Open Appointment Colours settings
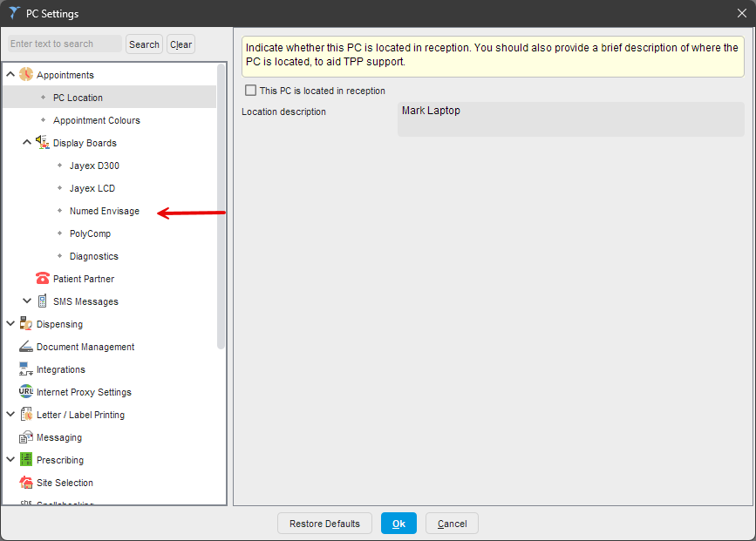Image resolution: width=756 pixels, height=541 pixels. coord(96,120)
